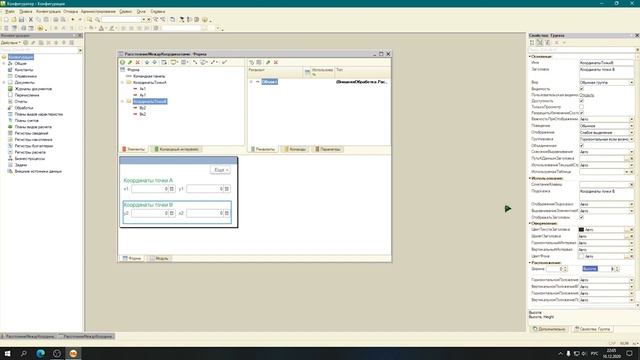640x360 pixels.
Task: Toggle the РазрешитьИзменениеСостава checkbox
Action: (x=582, y=113)
